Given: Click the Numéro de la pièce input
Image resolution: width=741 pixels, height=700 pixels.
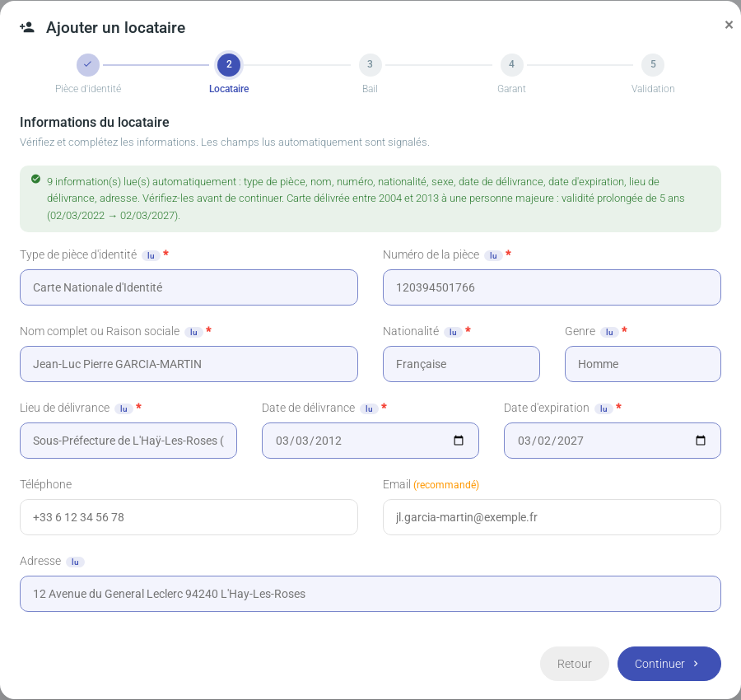Looking at the screenshot, I should 552,287.
